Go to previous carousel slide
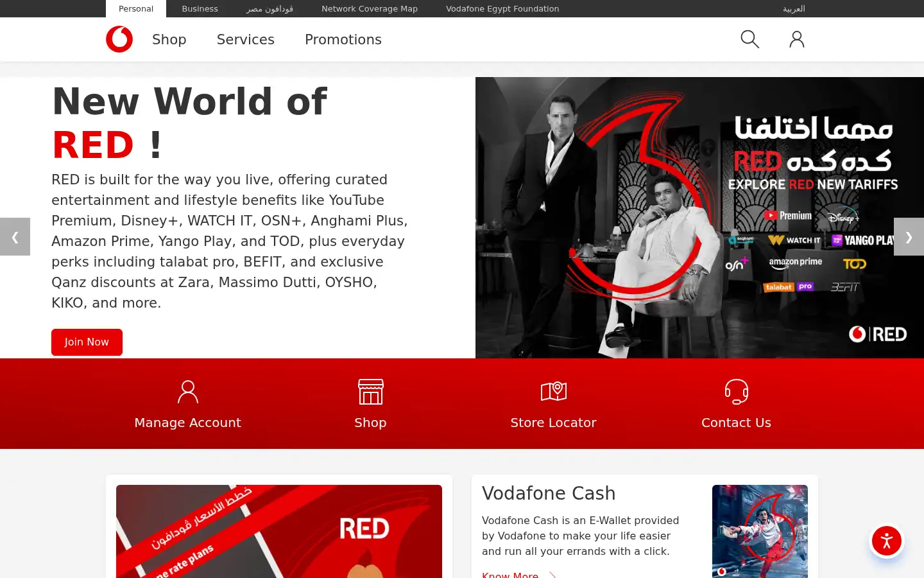 pyautogui.click(x=15, y=237)
